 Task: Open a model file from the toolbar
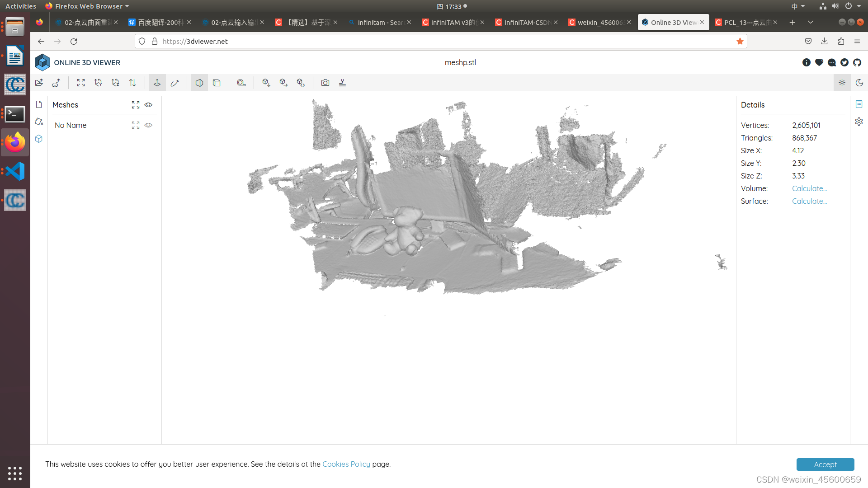click(x=39, y=83)
